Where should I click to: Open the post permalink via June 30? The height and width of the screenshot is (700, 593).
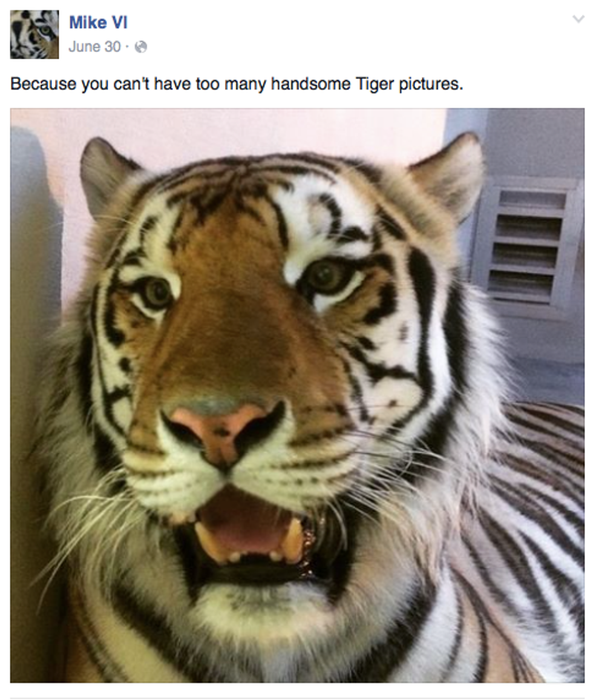(94, 47)
